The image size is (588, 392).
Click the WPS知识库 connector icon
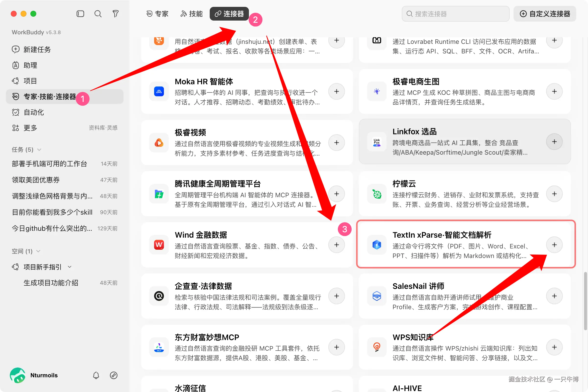[x=377, y=347]
